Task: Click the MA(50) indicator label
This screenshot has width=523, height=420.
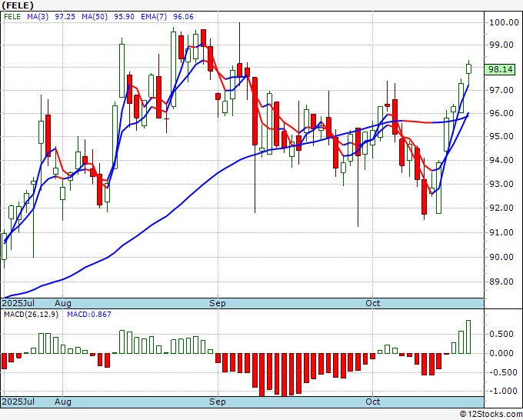Action: pos(95,17)
